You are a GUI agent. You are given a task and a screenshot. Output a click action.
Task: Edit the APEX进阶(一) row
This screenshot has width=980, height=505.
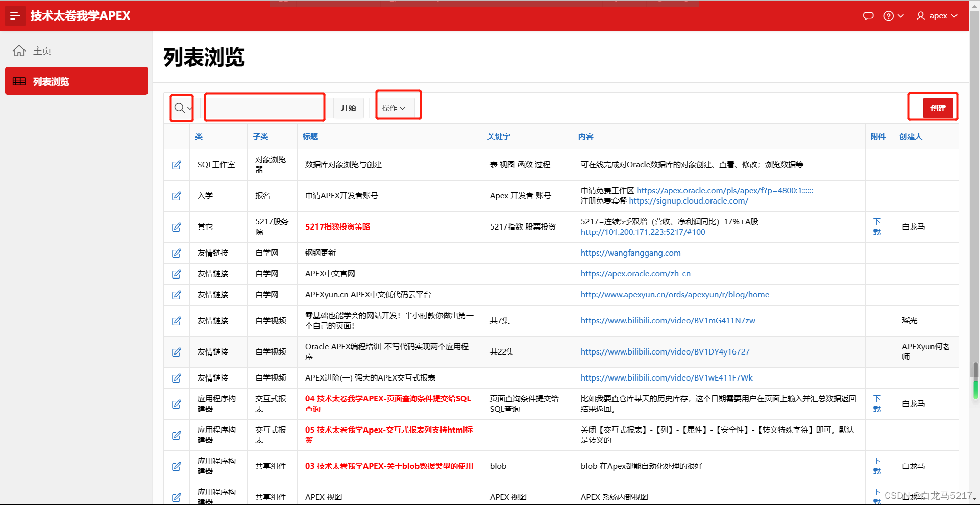[x=177, y=378]
